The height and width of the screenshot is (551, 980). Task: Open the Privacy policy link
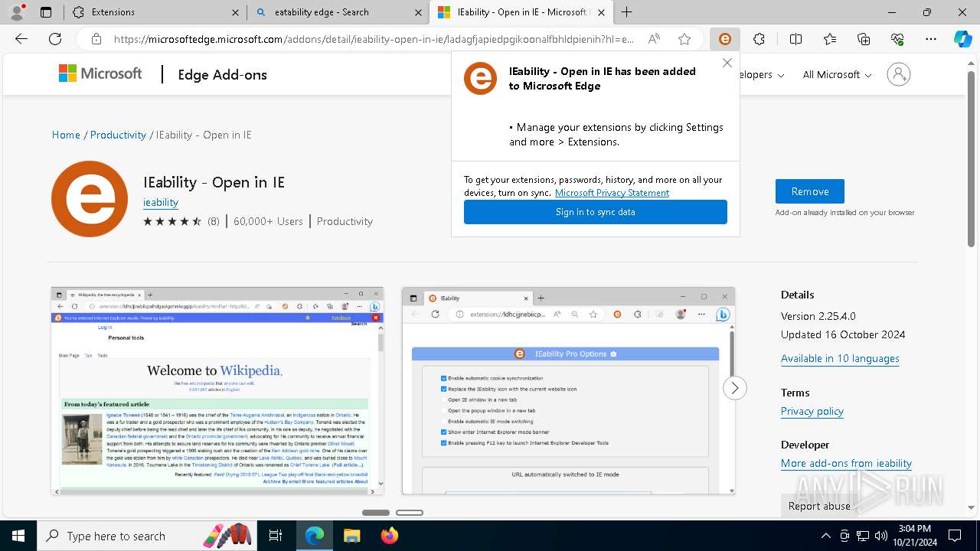coord(812,411)
